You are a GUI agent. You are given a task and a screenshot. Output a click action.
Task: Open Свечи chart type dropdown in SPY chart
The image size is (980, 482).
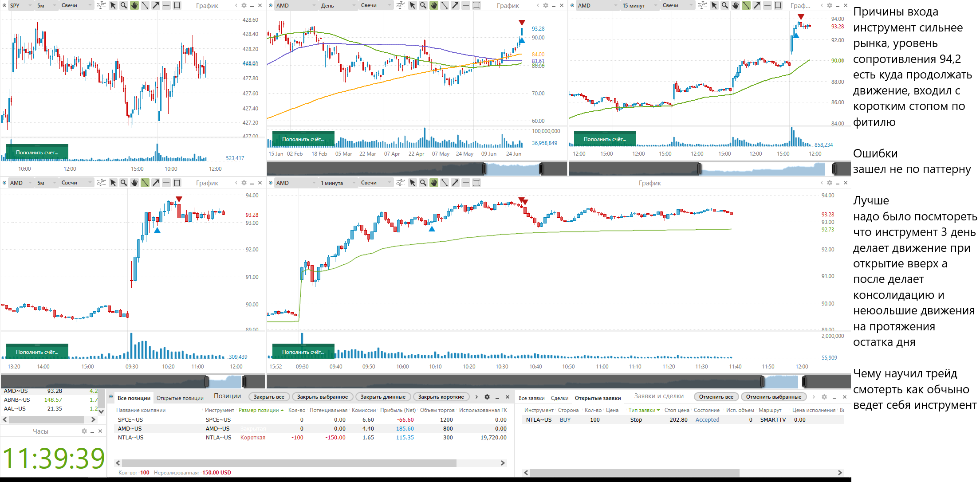coord(76,5)
